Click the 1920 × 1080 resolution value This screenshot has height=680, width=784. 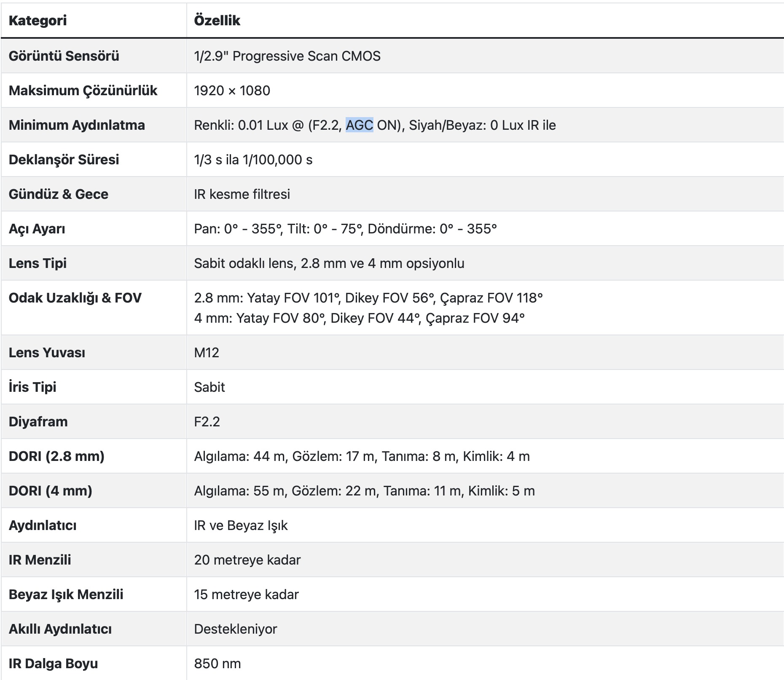[x=232, y=91]
